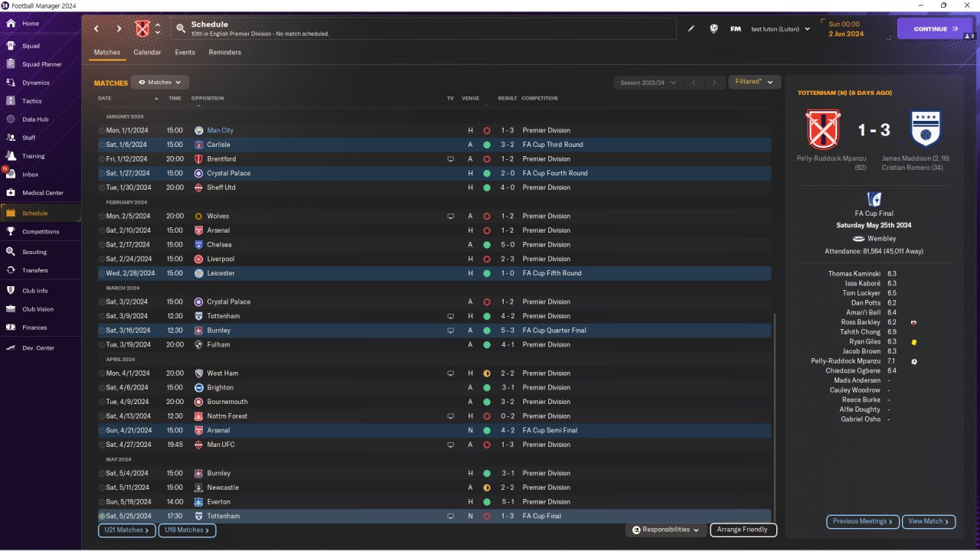Open Schedule in the sidebar
Image resolution: width=980 pixels, height=551 pixels.
tap(41, 214)
